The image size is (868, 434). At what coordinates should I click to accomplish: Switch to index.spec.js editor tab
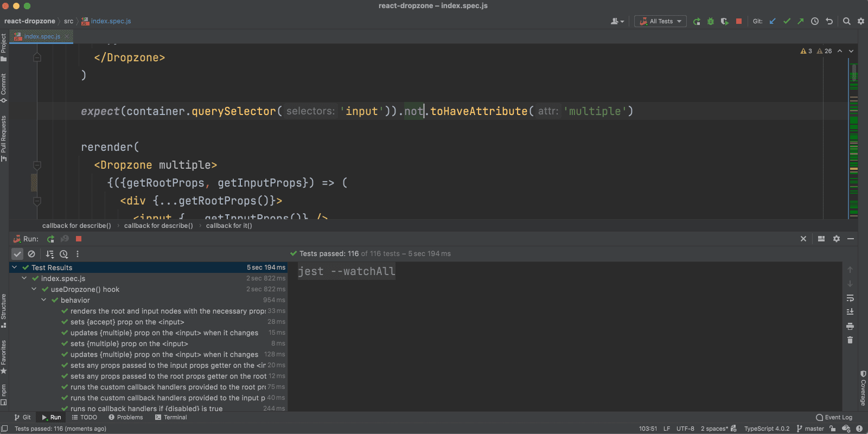tap(41, 36)
